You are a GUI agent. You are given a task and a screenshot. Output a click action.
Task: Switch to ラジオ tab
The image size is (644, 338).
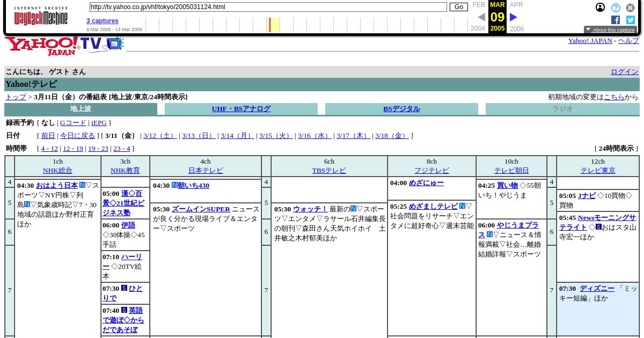coord(562,109)
